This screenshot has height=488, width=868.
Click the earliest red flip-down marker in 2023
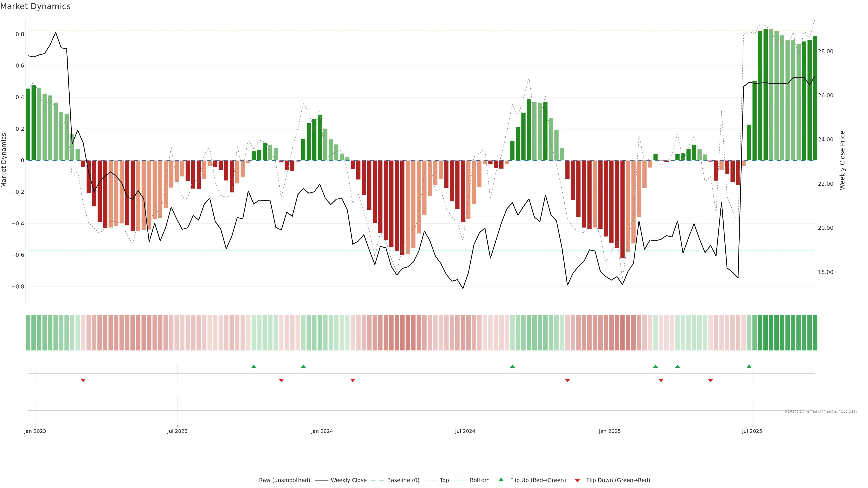[x=83, y=380]
